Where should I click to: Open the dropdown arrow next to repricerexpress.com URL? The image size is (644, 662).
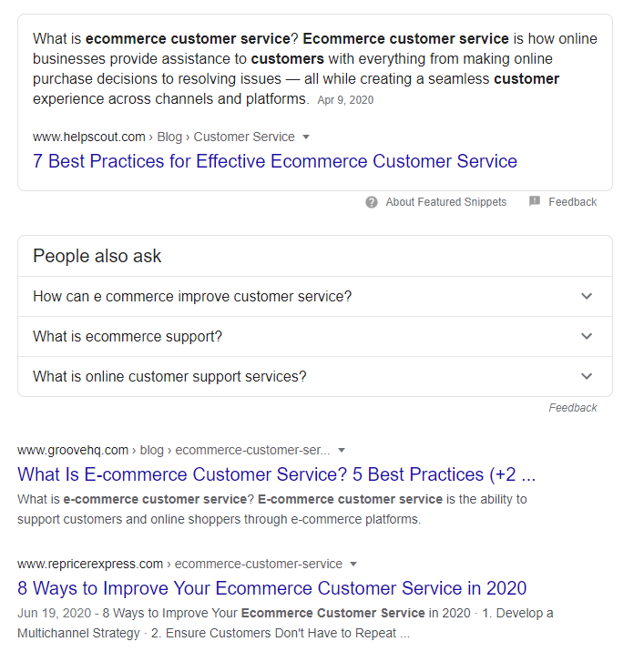(353, 564)
